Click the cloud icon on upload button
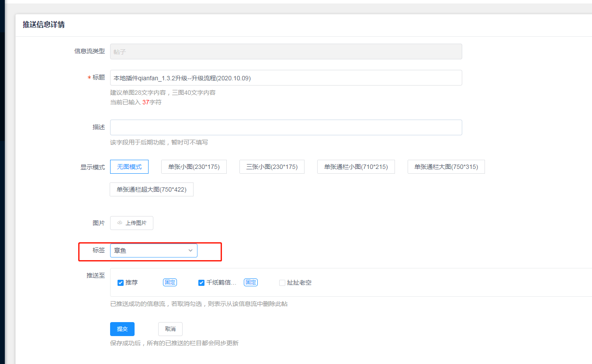The image size is (592, 364). (x=120, y=223)
